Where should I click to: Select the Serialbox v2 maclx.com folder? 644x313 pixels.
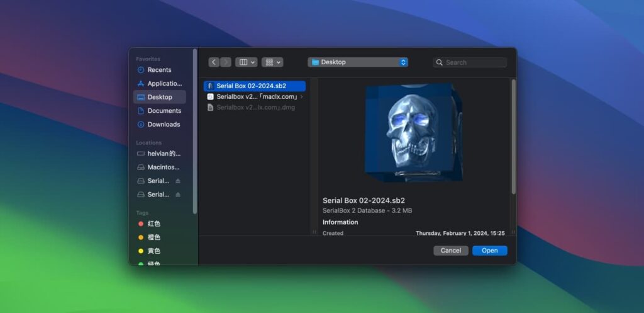point(255,96)
